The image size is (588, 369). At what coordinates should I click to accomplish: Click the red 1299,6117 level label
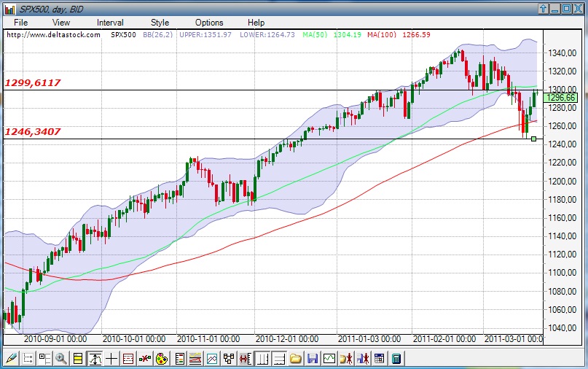pos(33,82)
